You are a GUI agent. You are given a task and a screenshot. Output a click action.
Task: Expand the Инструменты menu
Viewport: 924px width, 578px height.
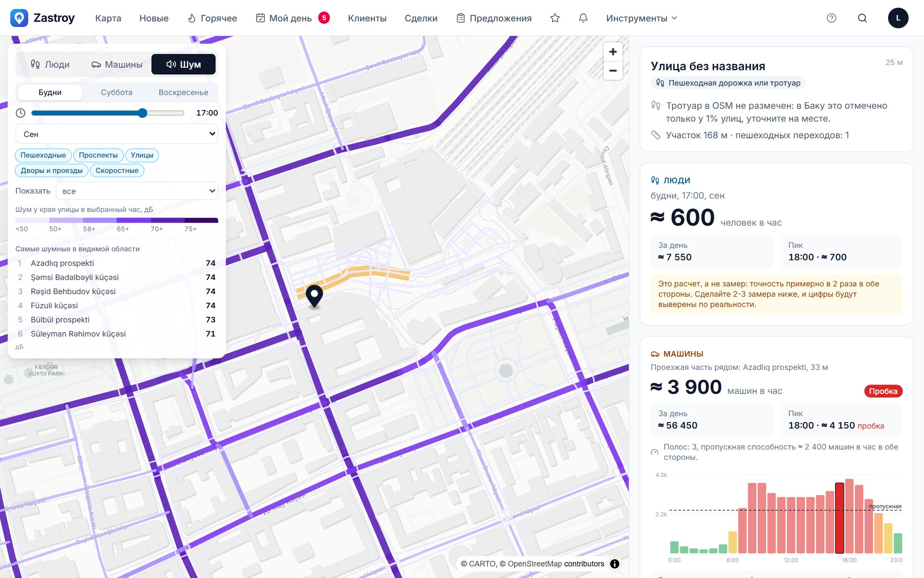coord(642,18)
